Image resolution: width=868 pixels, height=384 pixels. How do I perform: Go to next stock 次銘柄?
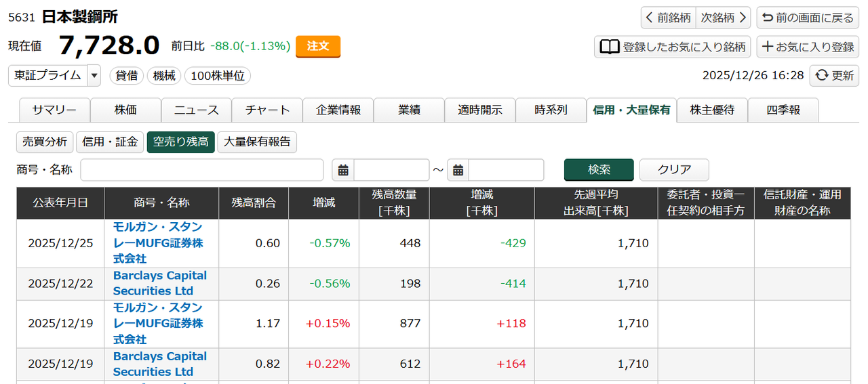click(724, 18)
